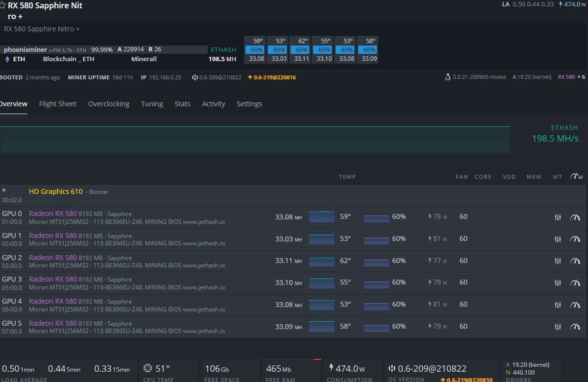Open the Stats tab
Screen dimensions: 588x382
point(182,104)
